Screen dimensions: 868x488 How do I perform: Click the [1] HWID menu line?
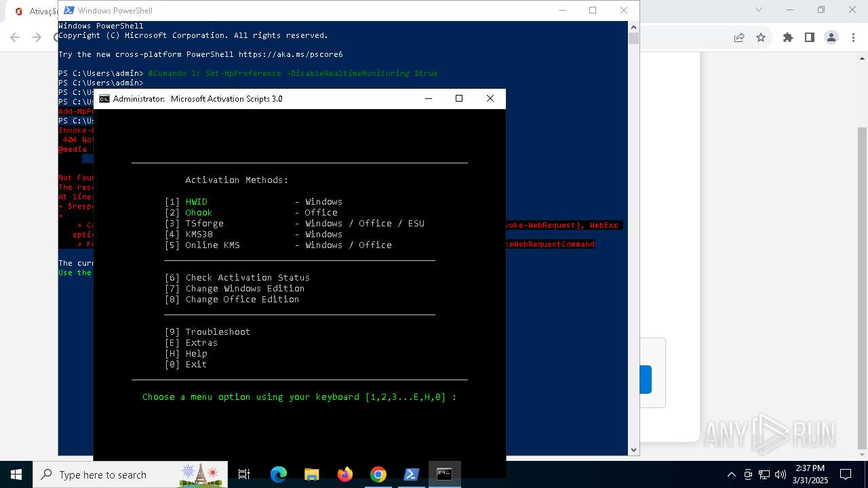(254, 201)
